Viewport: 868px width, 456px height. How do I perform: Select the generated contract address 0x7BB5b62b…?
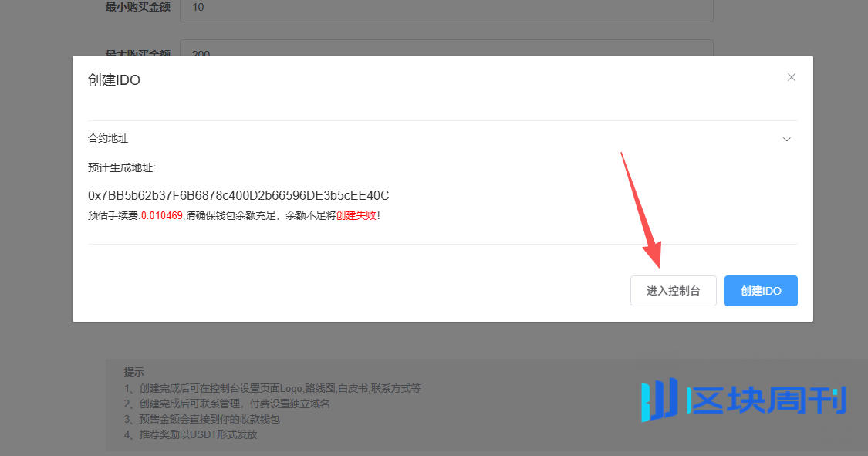(x=238, y=195)
